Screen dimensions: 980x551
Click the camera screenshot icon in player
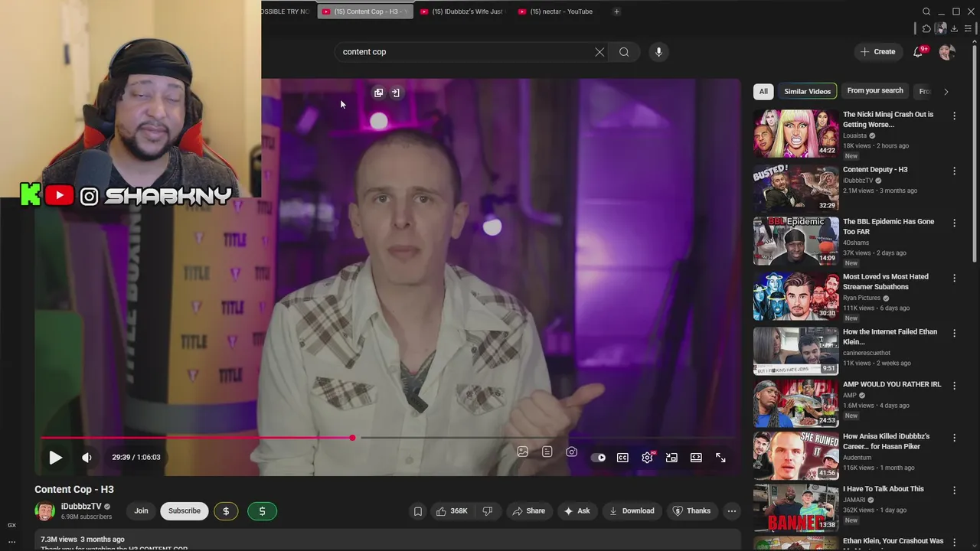pos(571,452)
